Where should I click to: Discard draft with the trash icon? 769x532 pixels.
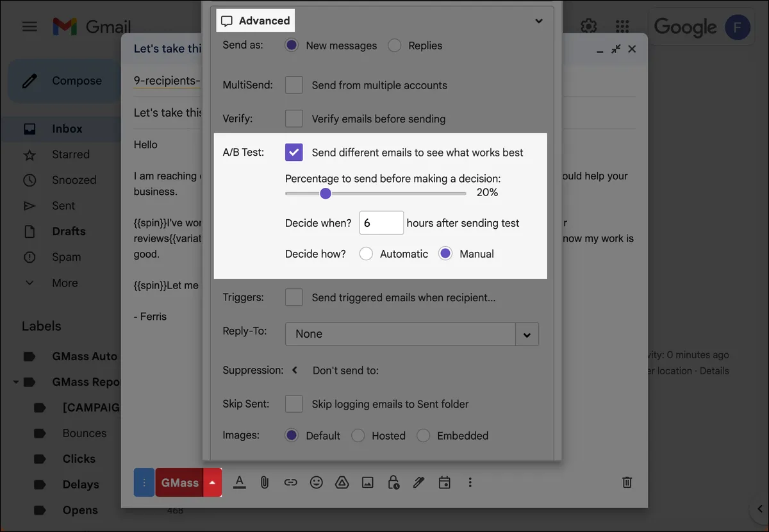click(x=627, y=482)
